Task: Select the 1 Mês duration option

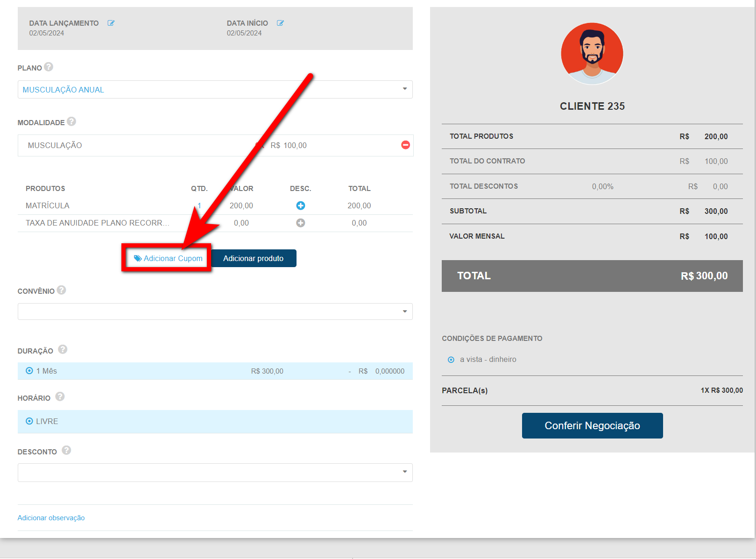Action: click(x=29, y=371)
